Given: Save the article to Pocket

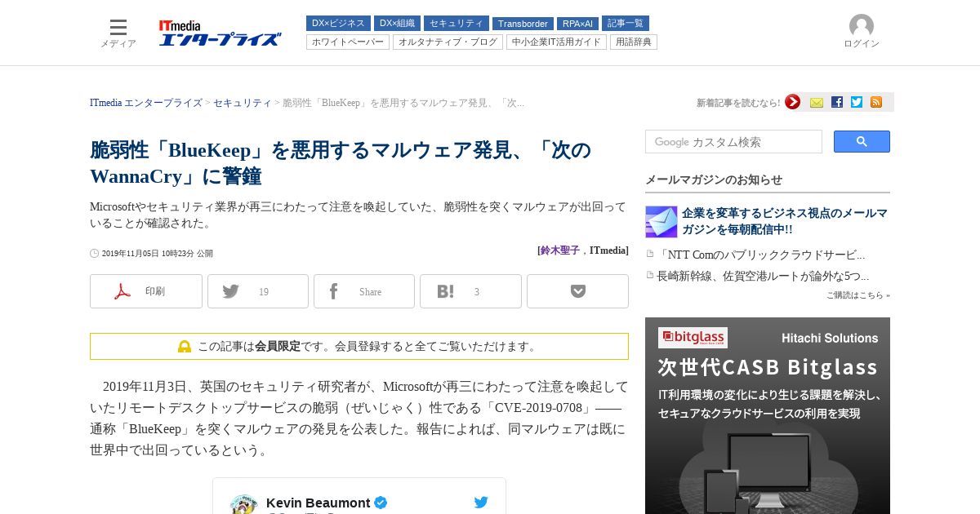Looking at the screenshot, I should click(577, 291).
